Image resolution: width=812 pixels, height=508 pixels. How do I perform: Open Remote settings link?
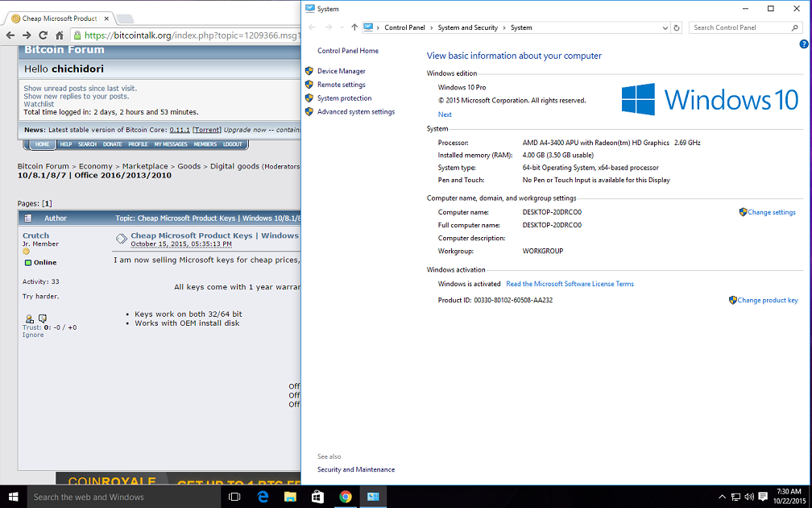[342, 85]
